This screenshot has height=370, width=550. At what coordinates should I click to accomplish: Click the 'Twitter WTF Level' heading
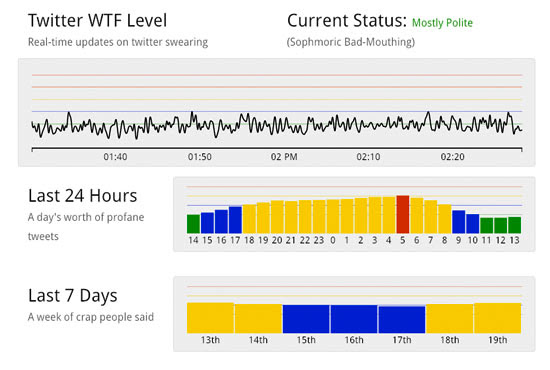click(98, 20)
